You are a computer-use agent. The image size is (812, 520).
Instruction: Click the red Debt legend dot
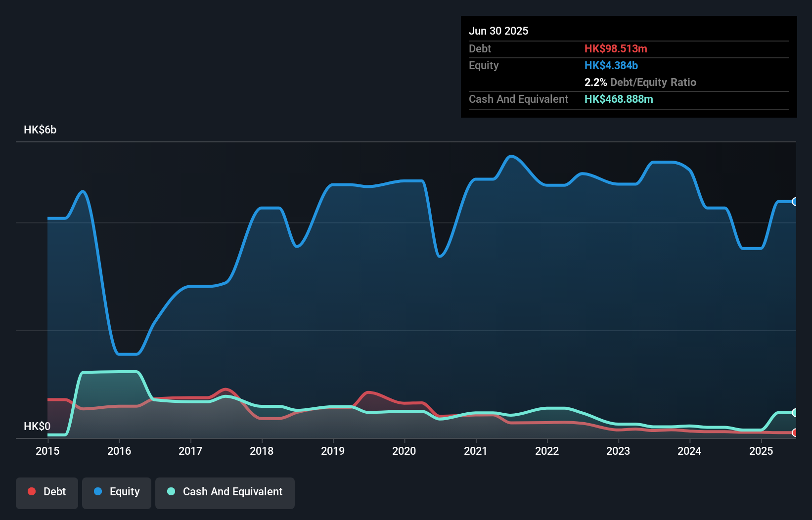click(32, 491)
